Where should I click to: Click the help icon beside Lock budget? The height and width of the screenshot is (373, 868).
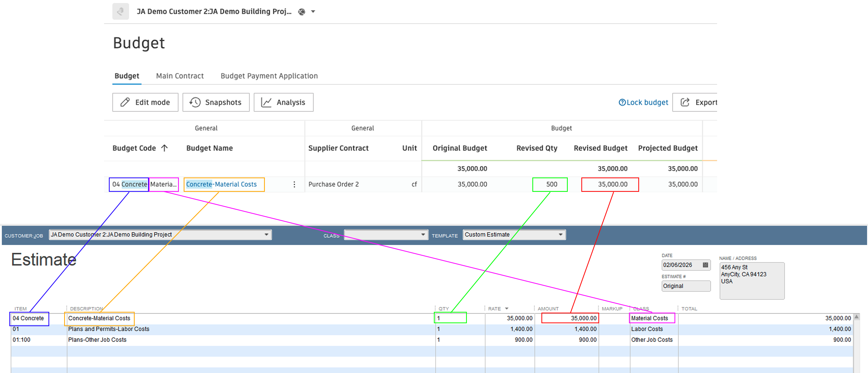coord(623,102)
